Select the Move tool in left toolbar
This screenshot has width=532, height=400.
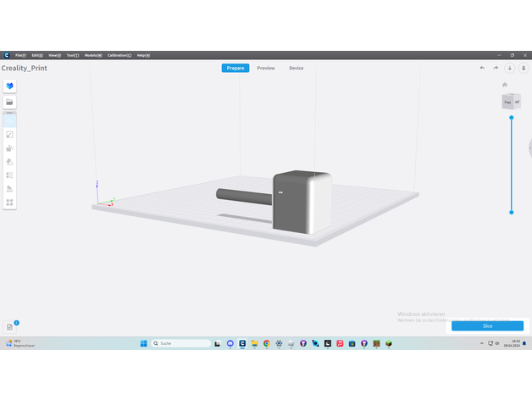(x=9, y=121)
